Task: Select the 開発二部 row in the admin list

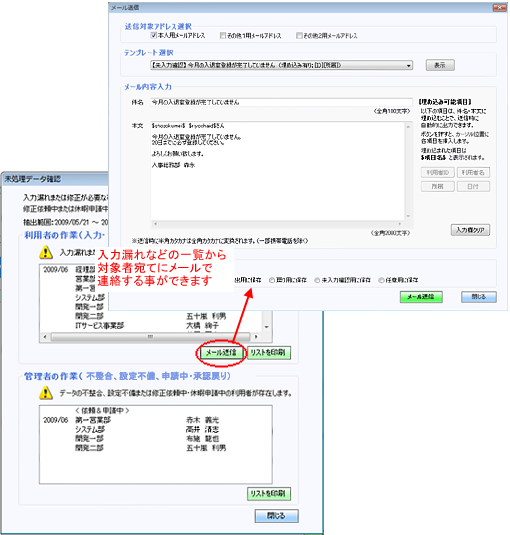Action: tap(89, 448)
